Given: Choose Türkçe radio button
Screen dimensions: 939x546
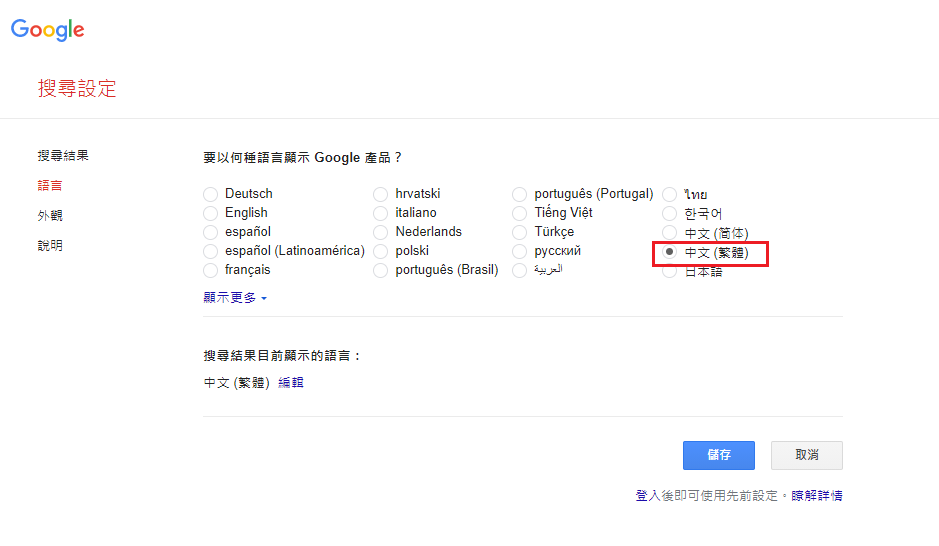Looking at the screenshot, I should [519, 232].
